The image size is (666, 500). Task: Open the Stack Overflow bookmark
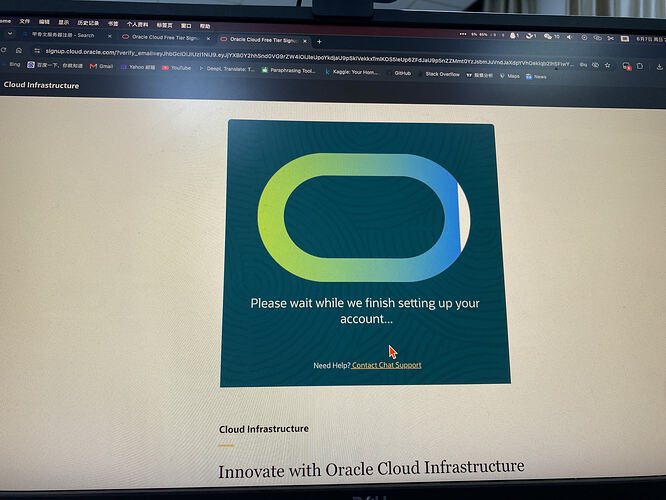tap(440, 74)
